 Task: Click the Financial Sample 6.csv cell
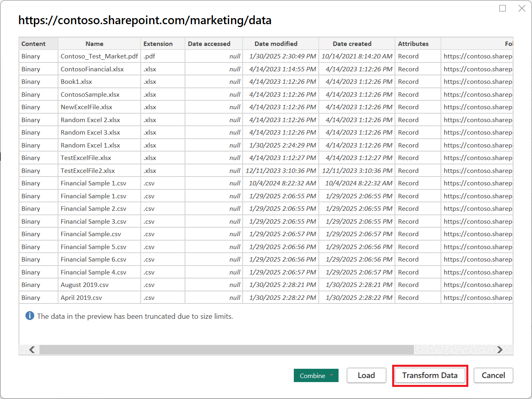coord(100,260)
